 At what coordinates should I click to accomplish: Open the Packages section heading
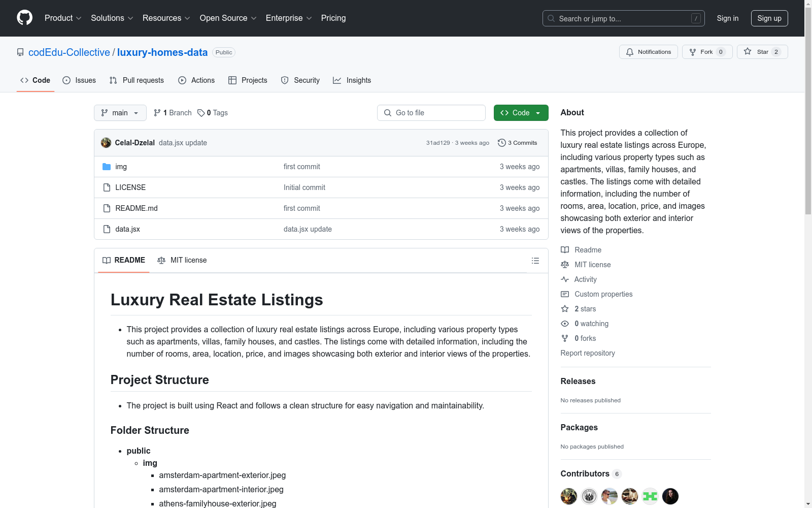[x=579, y=428]
